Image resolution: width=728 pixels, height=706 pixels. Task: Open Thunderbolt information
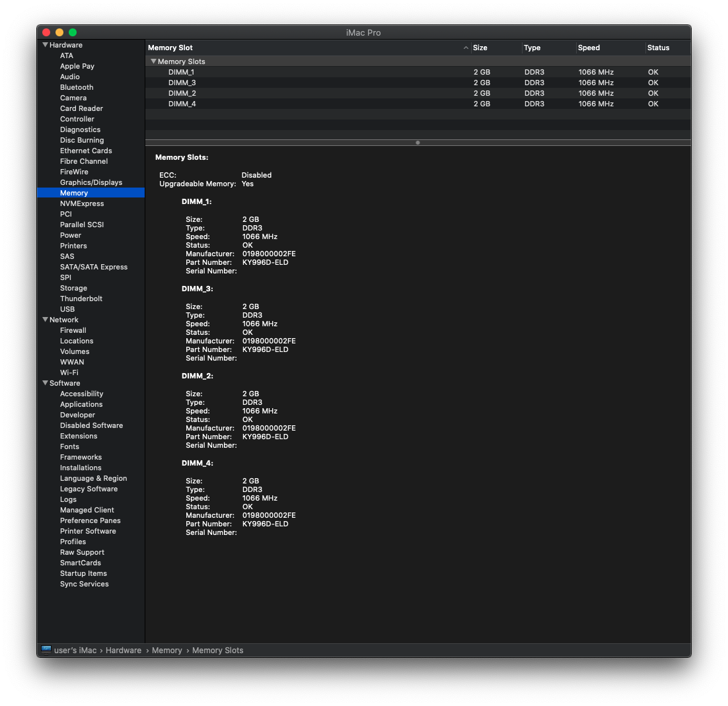pyautogui.click(x=81, y=299)
